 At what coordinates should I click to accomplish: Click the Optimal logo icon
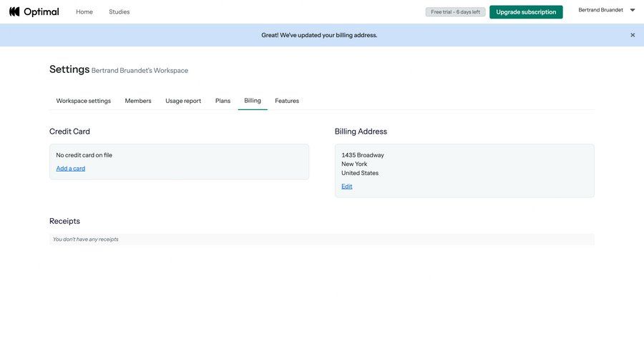(14, 11)
